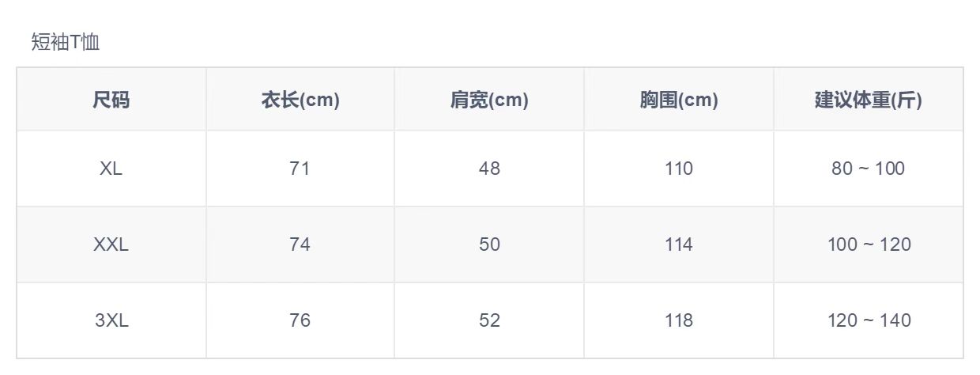
Task: Select chest measurement value 110
Action: [x=679, y=169]
